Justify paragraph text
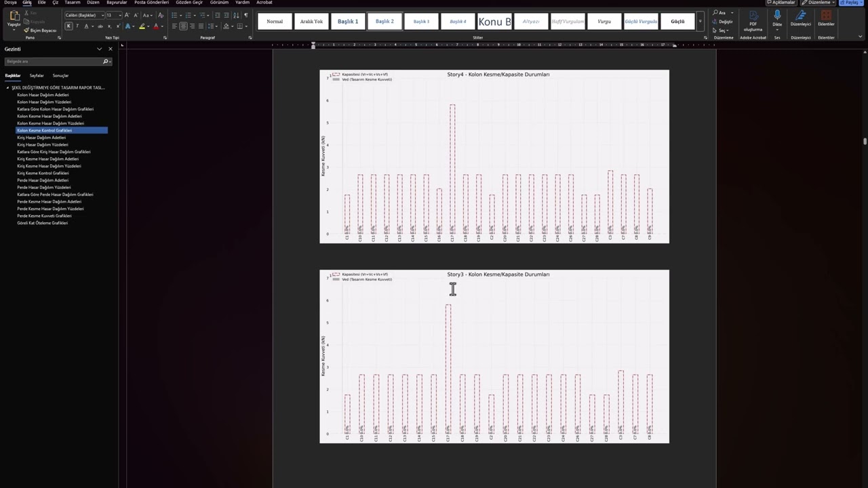Screen dimensions: 868x488 click(x=201, y=26)
